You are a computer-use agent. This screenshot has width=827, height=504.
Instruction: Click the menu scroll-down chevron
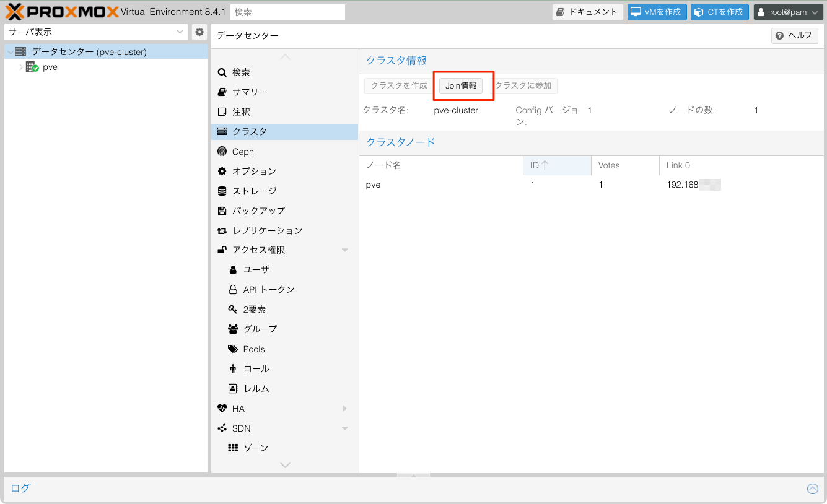[285, 464]
